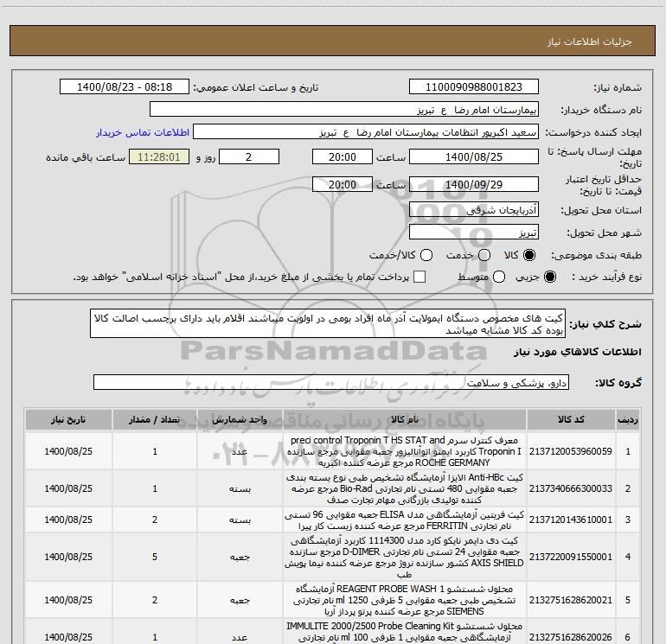Click item code 2137340666300033
Screen dimensions: 666x644
(571, 488)
